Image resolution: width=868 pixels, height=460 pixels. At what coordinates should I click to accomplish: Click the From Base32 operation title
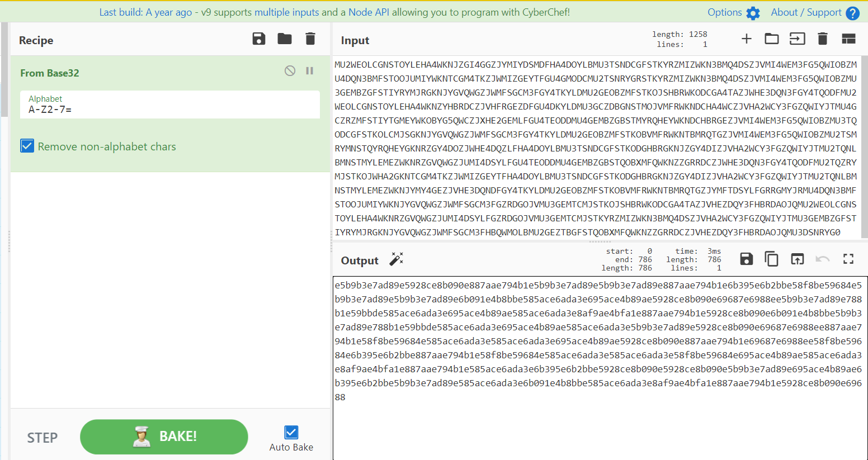pyautogui.click(x=50, y=73)
